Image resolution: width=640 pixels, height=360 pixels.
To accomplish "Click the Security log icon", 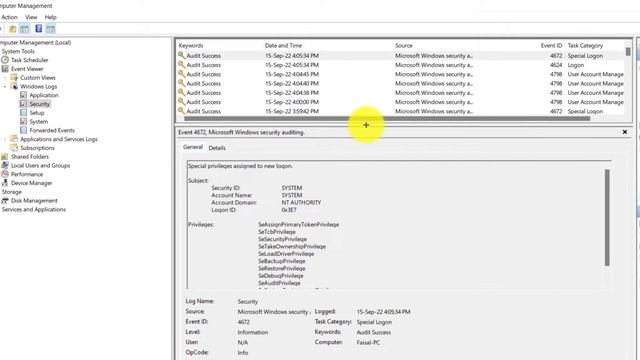I will click(x=23, y=104).
